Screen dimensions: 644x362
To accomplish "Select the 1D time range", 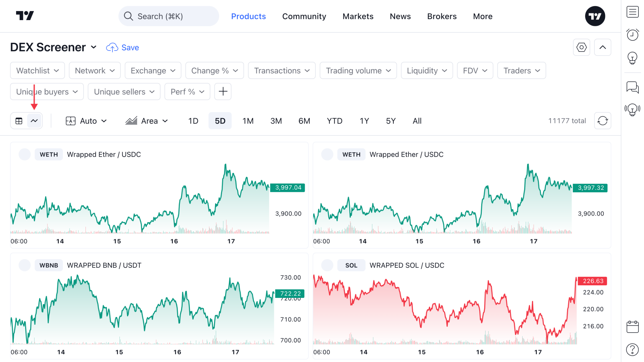I will point(193,121).
